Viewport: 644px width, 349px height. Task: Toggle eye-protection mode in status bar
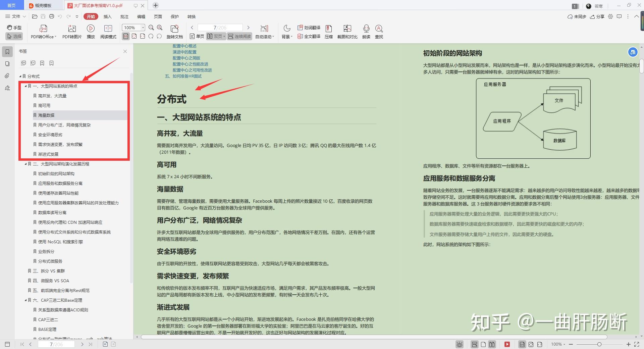(459, 344)
